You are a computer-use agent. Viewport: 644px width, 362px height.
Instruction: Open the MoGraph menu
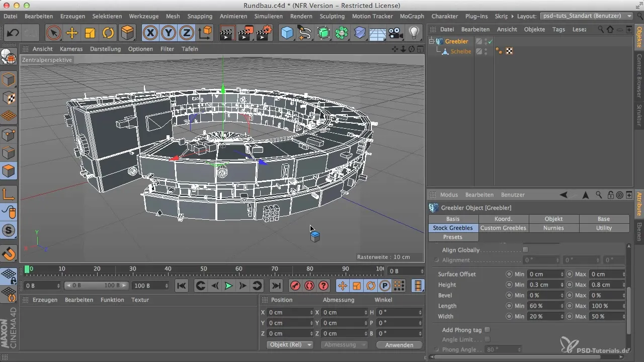pyautogui.click(x=412, y=16)
